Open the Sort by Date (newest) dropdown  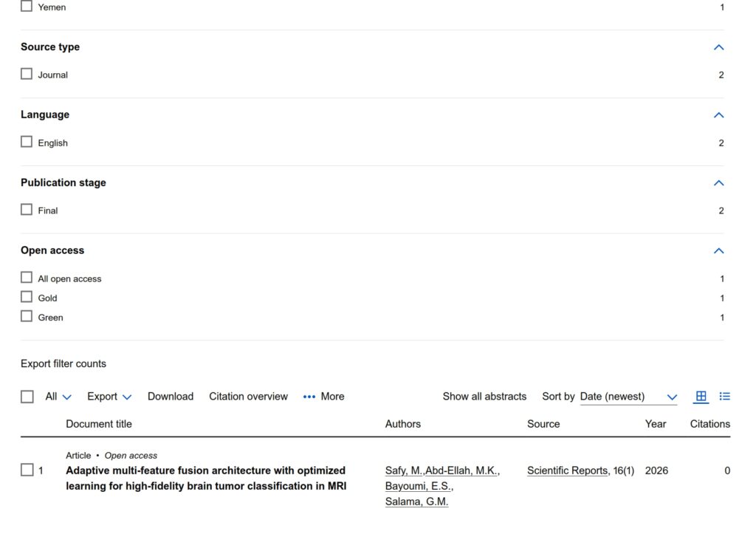pyautogui.click(x=628, y=397)
